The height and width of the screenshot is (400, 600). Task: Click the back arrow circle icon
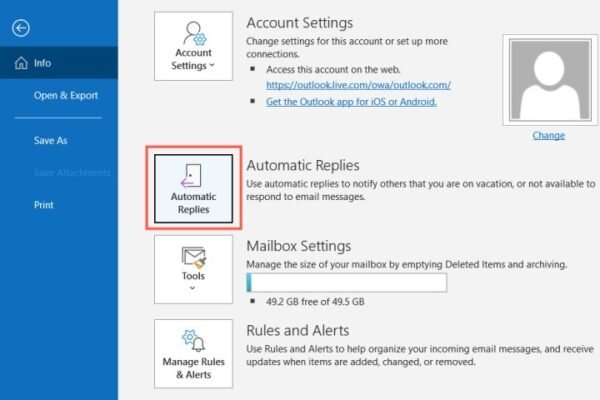[21, 28]
